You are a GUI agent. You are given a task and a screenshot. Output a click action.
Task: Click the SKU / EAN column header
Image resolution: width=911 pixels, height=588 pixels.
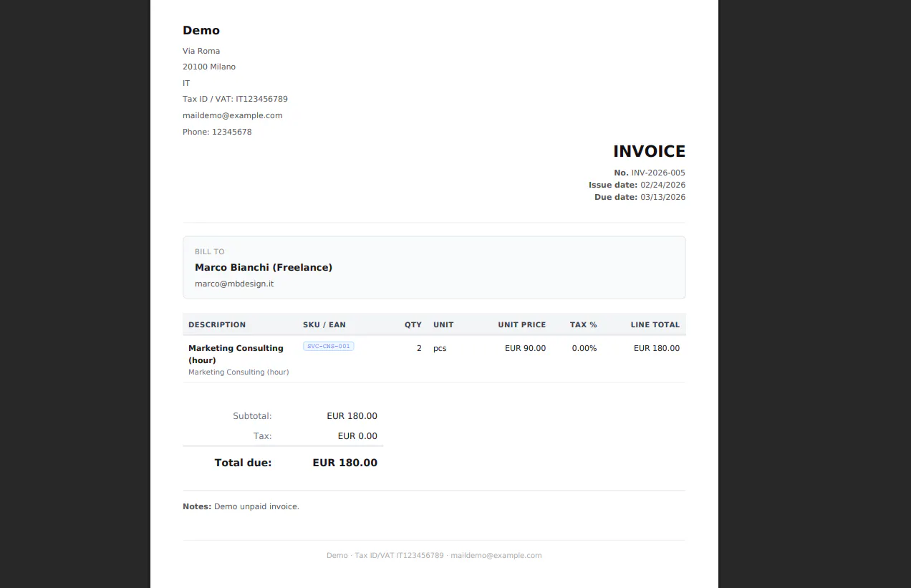pyautogui.click(x=324, y=324)
